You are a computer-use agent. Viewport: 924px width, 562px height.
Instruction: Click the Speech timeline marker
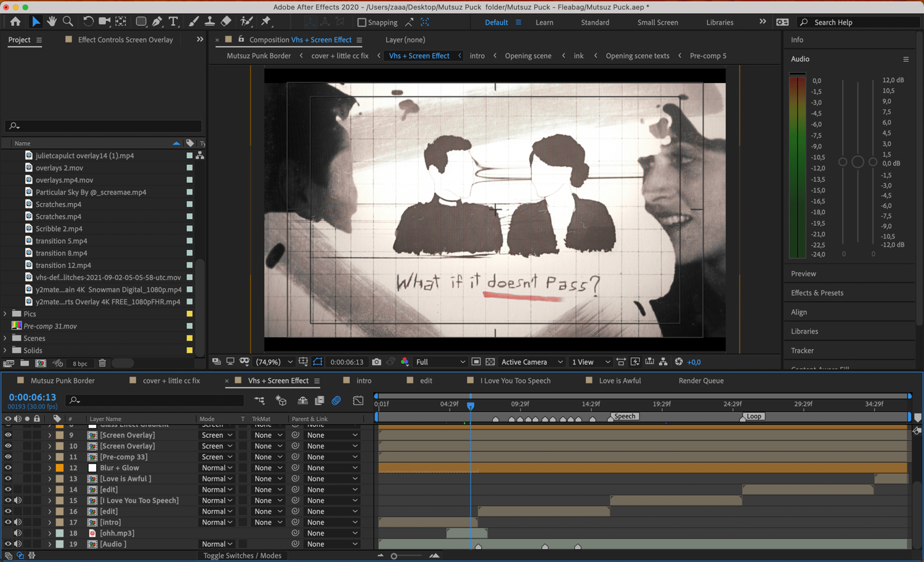tap(623, 417)
